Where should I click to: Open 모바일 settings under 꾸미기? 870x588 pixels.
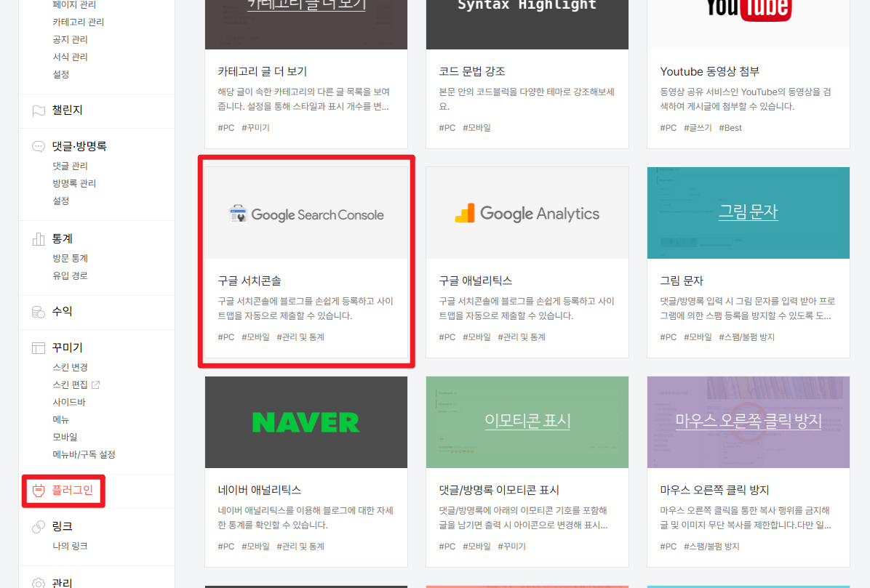point(65,438)
